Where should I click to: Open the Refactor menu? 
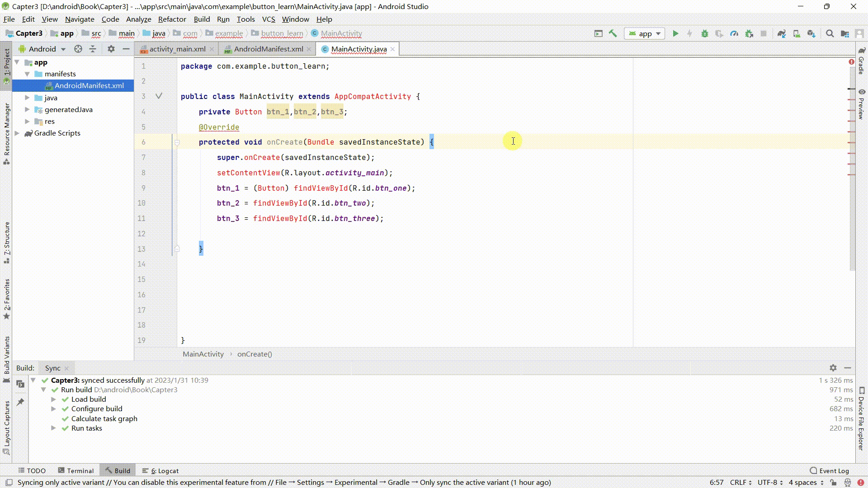tap(172, 19)
